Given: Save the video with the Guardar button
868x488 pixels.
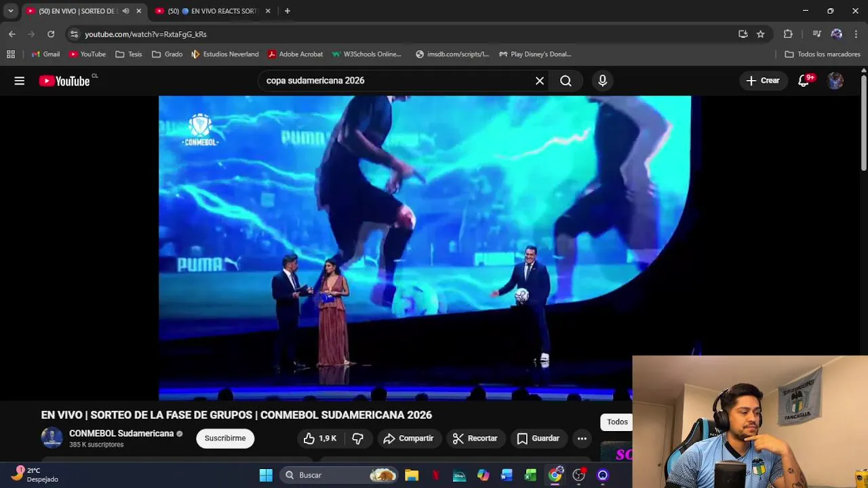Looking at the screenshot, I should coord(538,439).
